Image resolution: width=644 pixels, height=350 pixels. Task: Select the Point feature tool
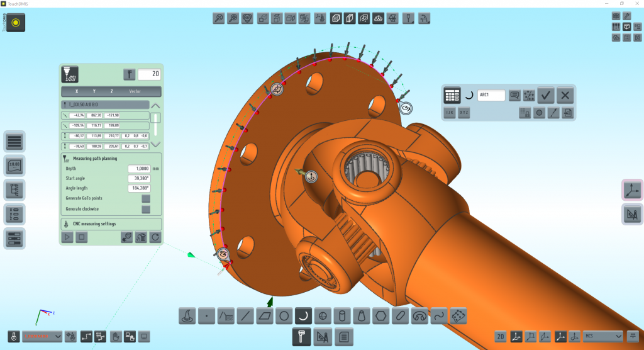tap(206, 316)
